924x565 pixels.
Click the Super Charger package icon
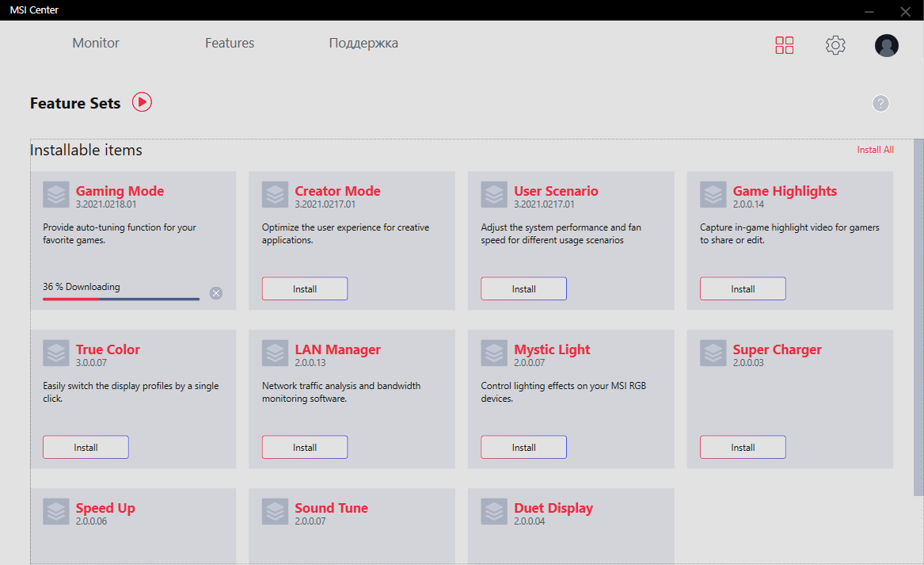[713, 353]
